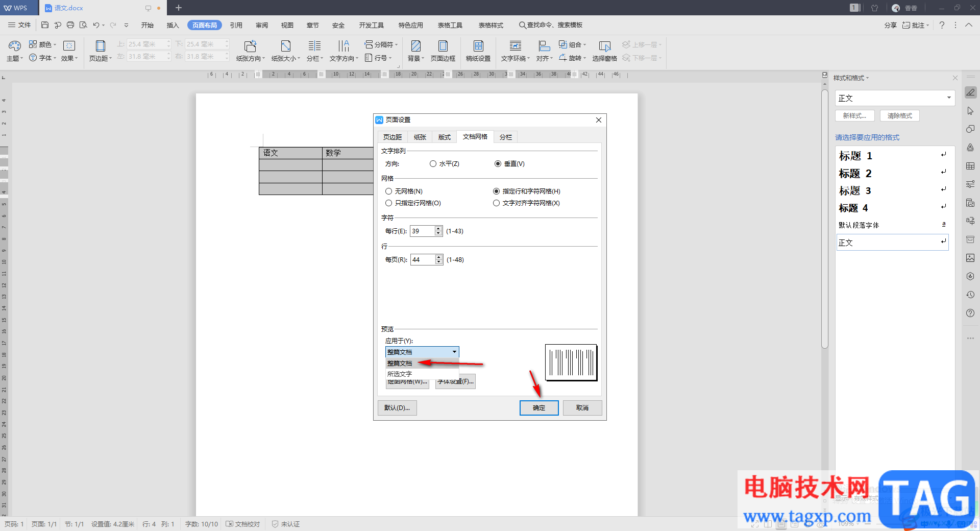Open the page Background tool
Image resolution: width=980 pixels, height=531 pixels.
[416, 51]
